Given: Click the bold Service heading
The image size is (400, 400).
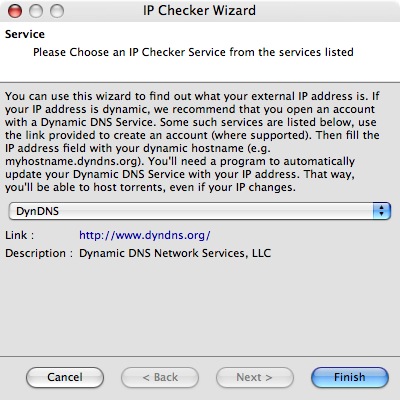Looking at the screenshot, I should pyautogui.click(x=25, y=34).
